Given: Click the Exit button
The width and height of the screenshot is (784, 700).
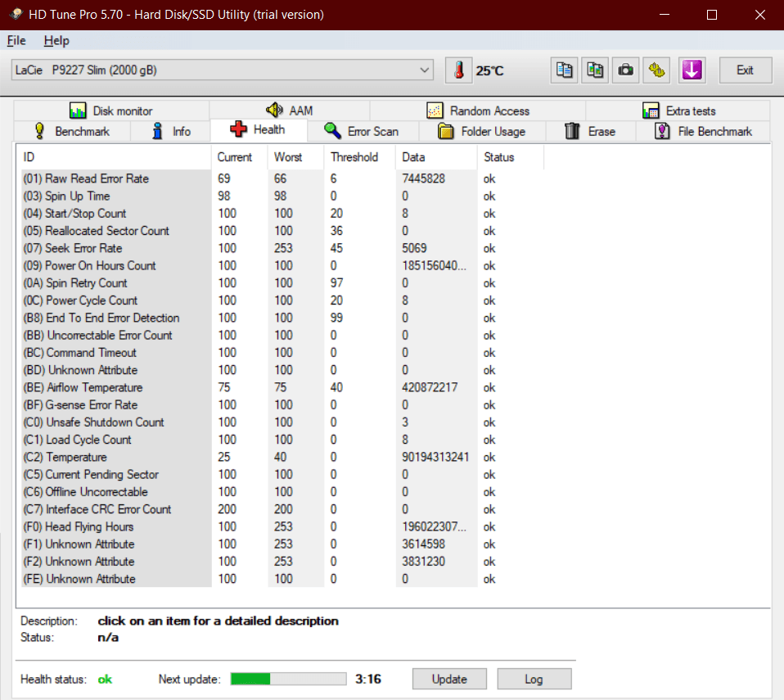Looking at the screenshot, I should (x=745, y=70).
